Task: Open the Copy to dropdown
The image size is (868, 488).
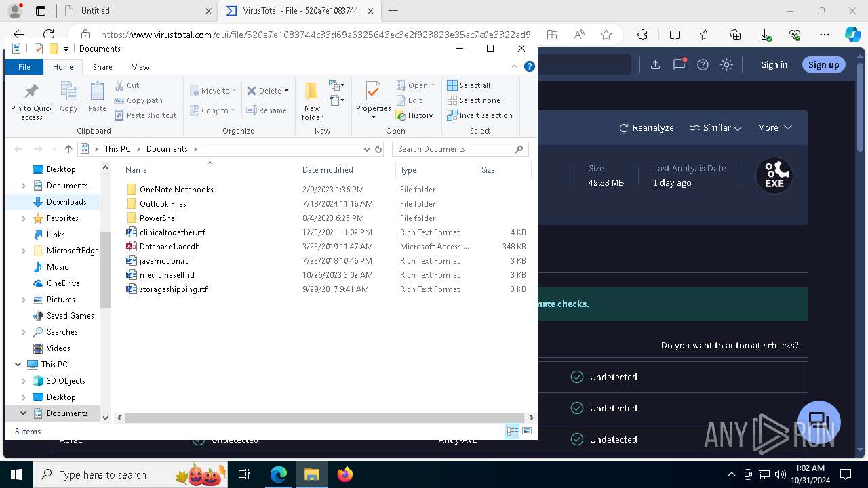Action: pos(212,110)
